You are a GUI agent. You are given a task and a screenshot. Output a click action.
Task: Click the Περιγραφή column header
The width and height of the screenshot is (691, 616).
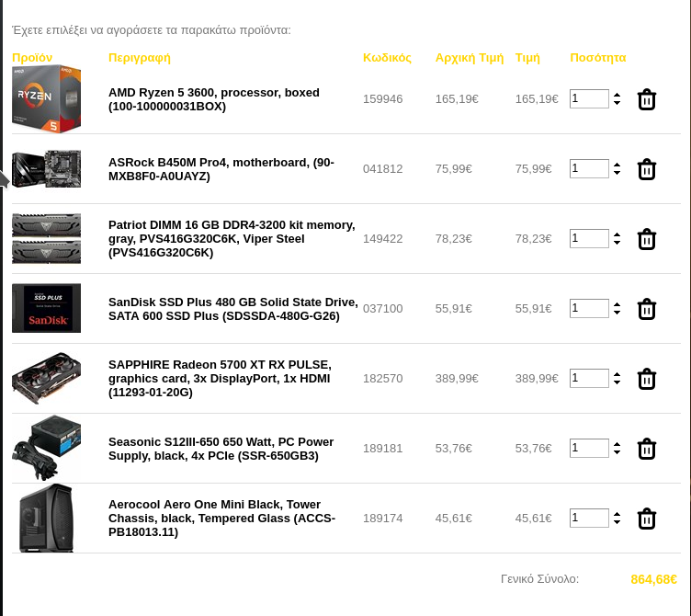pos(140,58)
